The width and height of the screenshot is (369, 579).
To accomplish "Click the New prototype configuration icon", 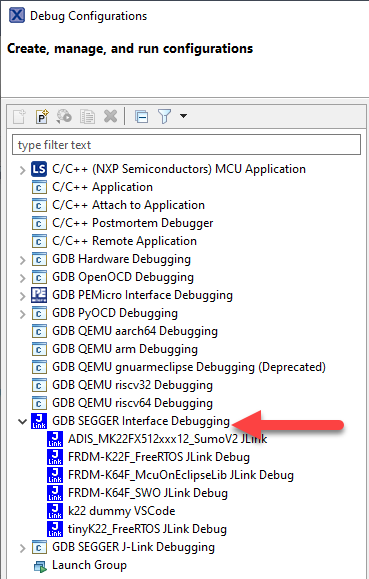I will (42, 117).
